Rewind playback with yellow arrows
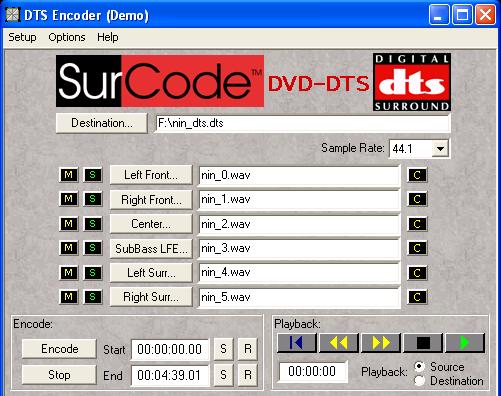Image resolution: width=501 pixels, height=396 pixels. point(339,342)
